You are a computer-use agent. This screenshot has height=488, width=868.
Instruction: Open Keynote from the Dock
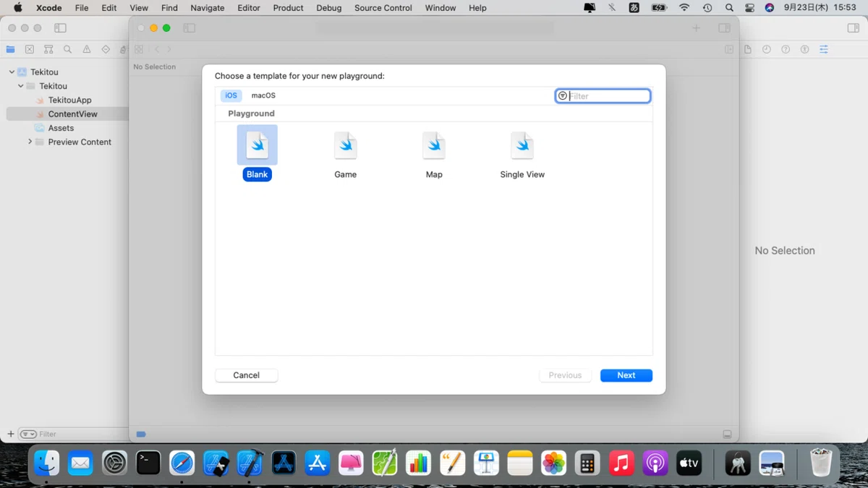(486, 463)
